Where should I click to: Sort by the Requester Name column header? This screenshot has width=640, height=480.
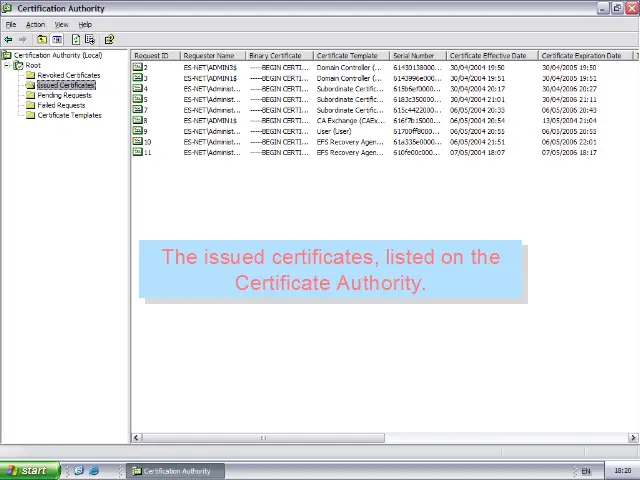213,56
